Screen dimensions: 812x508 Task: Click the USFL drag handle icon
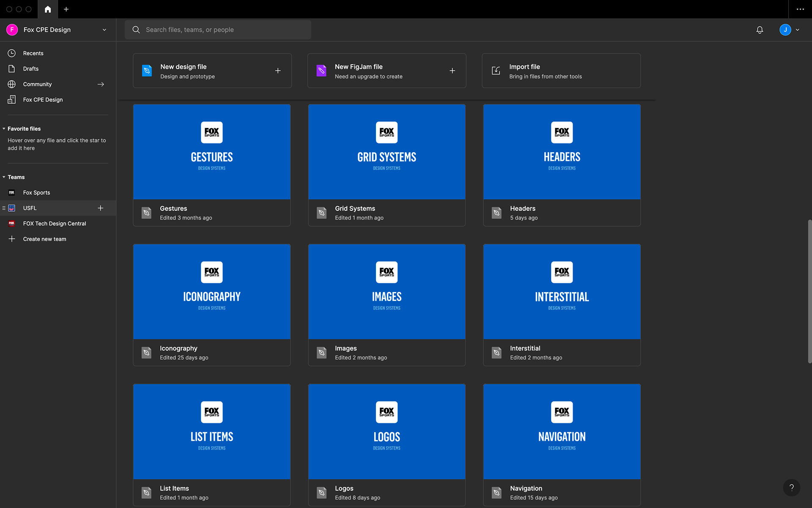pos(4,208)
